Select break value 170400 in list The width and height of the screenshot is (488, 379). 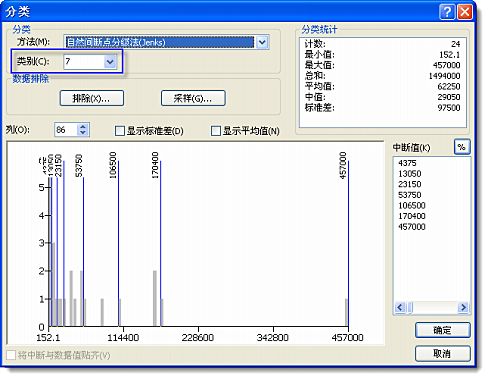point(412,216)
